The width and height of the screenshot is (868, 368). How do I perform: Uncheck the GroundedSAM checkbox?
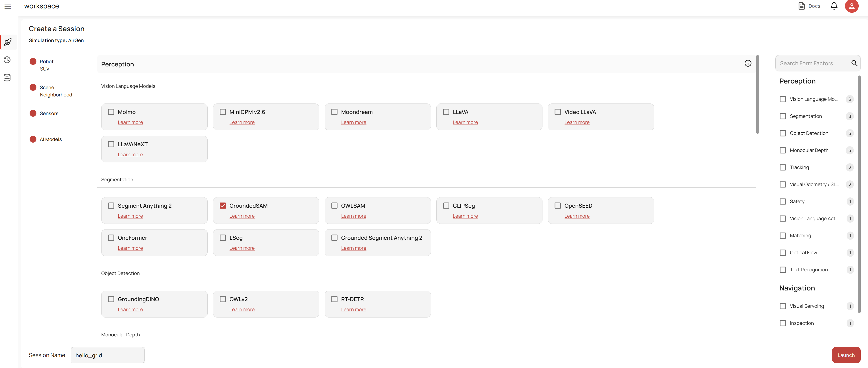click(x=223, y=205)
